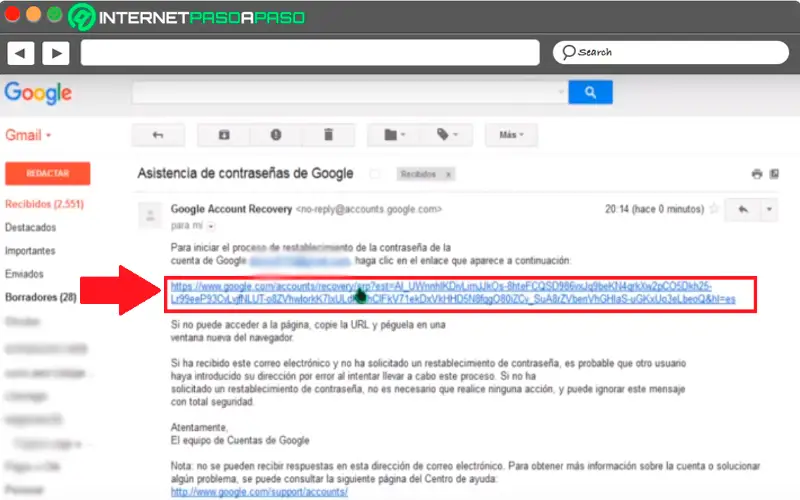The width and height of the screenshot is (800, 500).
Task: Click the email subject Asistencia de contraseñas
Action: click(x=245, y=173)
